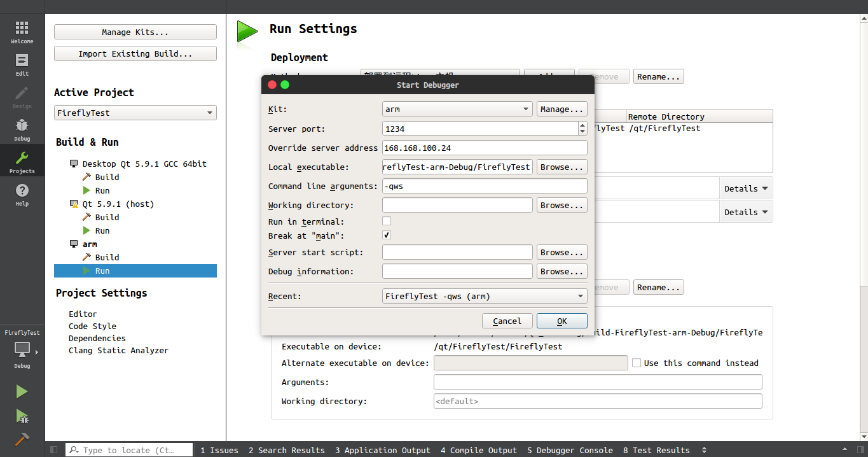Screen dimensions: 868x457
Task: Open Dependencies project settings
Action: point(97,338)
